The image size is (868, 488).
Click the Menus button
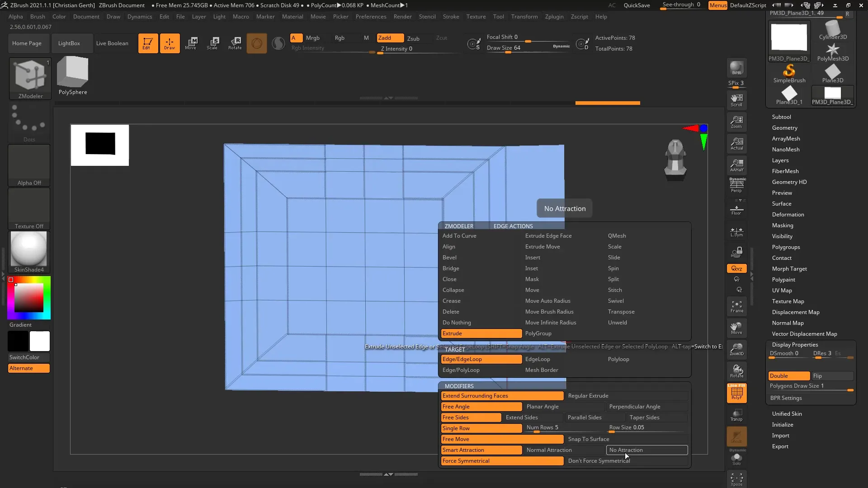click(x=717, y=5)
